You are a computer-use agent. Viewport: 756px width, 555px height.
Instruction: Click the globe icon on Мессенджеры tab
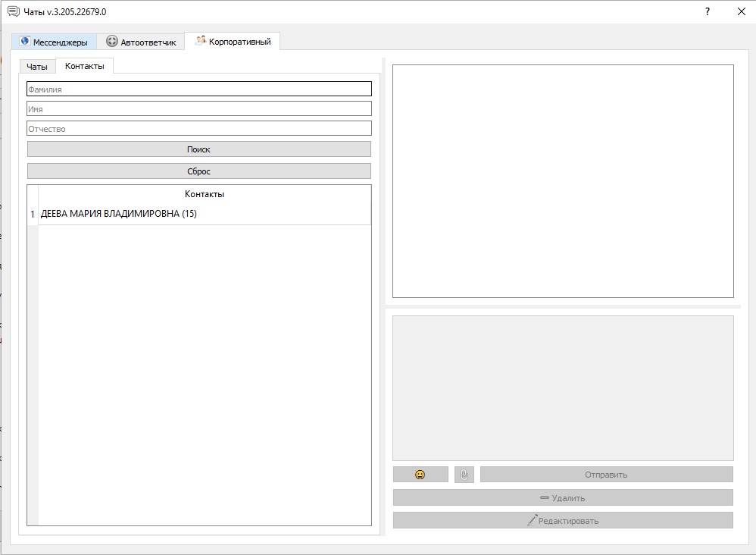[x=25, y=42]
